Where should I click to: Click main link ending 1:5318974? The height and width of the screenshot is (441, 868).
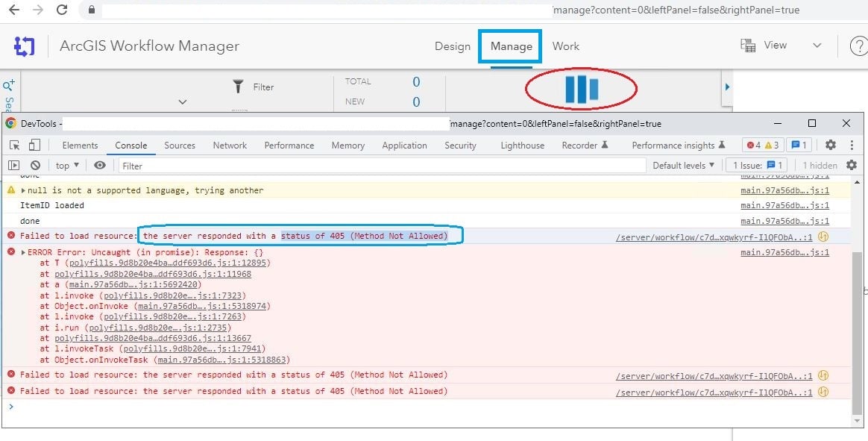pyautogui.click(x=201, y=306)
